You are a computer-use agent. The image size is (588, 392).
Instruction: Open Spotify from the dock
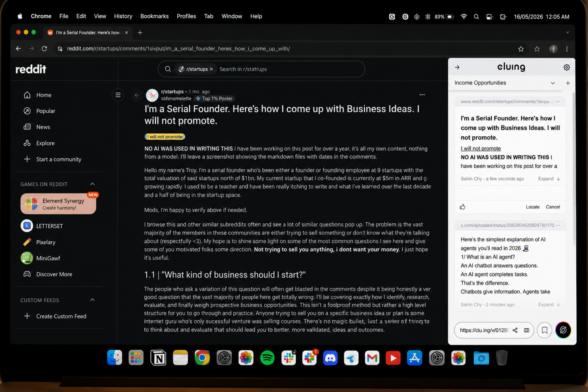267,358
